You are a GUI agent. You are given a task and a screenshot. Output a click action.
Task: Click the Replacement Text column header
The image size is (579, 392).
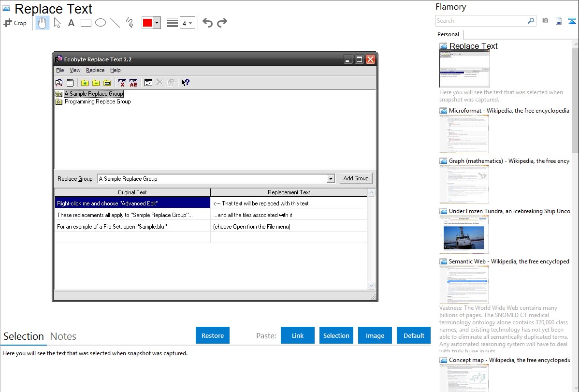click(x=289, y=192)
